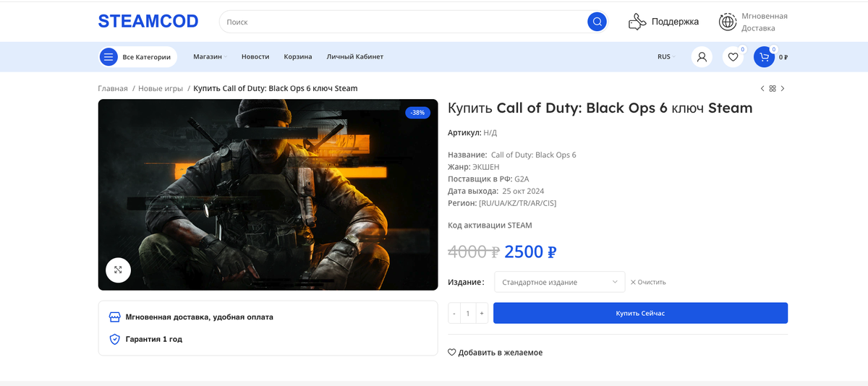
Task: Click the cart total 0 ₽
Action: 783,57
